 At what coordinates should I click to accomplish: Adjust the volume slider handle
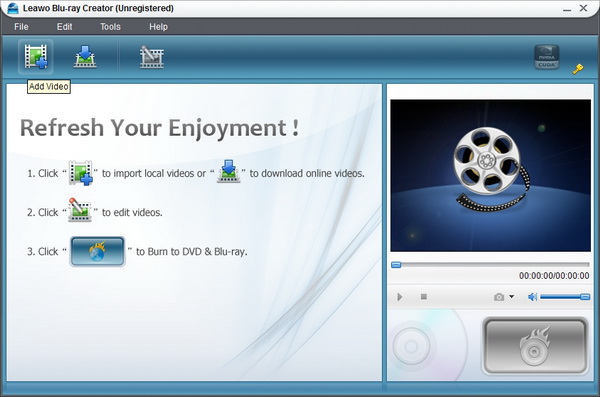(x=585, y=297)
